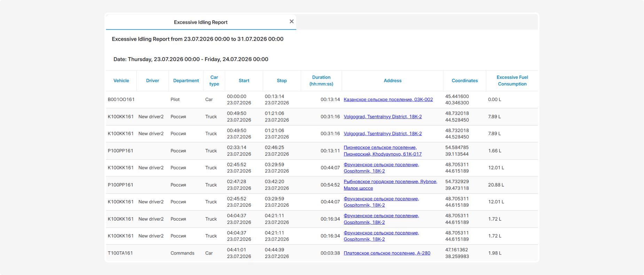Open Пионерское сельское поселение Khodyaynovo address link
The height and width of the screenshot is (275, 644).
coord(383,151)
